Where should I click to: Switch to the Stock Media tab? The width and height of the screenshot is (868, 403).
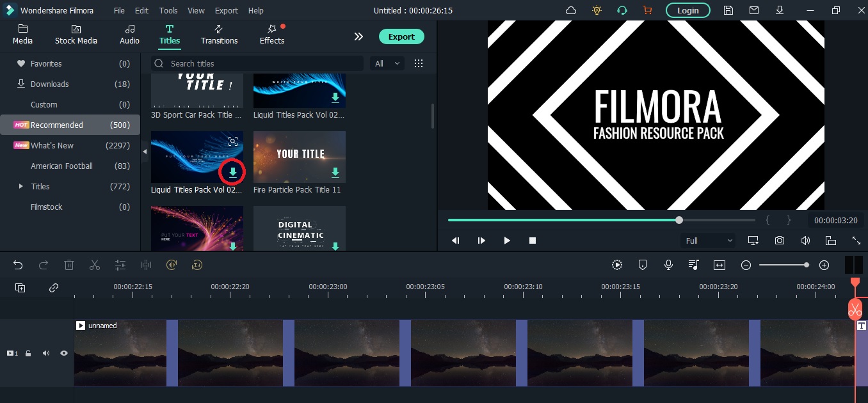point(76,35)
